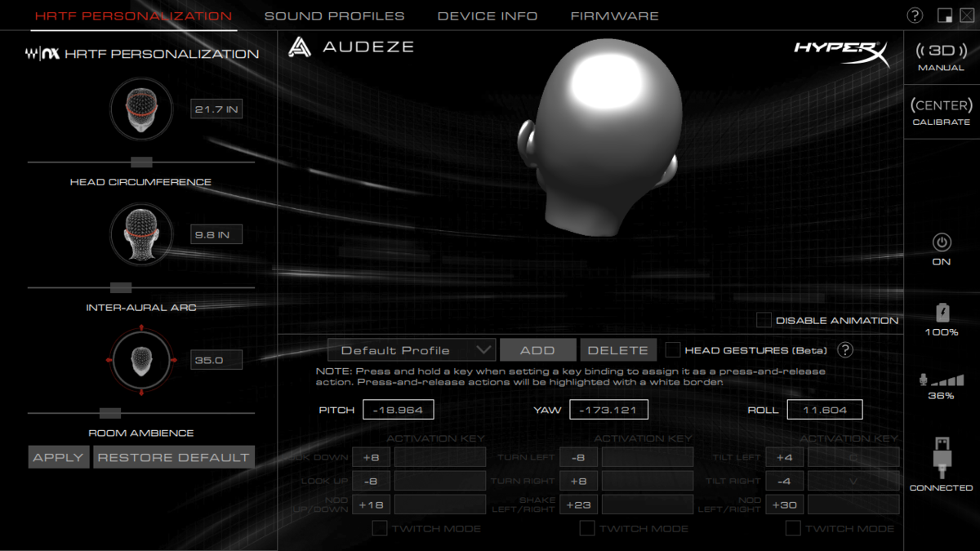This screenshot has width=980, height=551.
Task: Click the Turn Right activation key field
Action: click(x=648, y=481)
